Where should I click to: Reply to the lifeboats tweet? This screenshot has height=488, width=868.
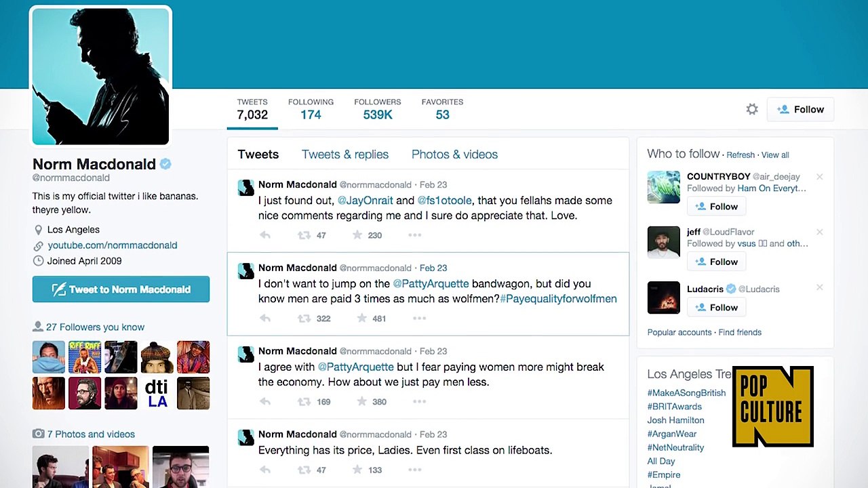[x=265, y=470]
